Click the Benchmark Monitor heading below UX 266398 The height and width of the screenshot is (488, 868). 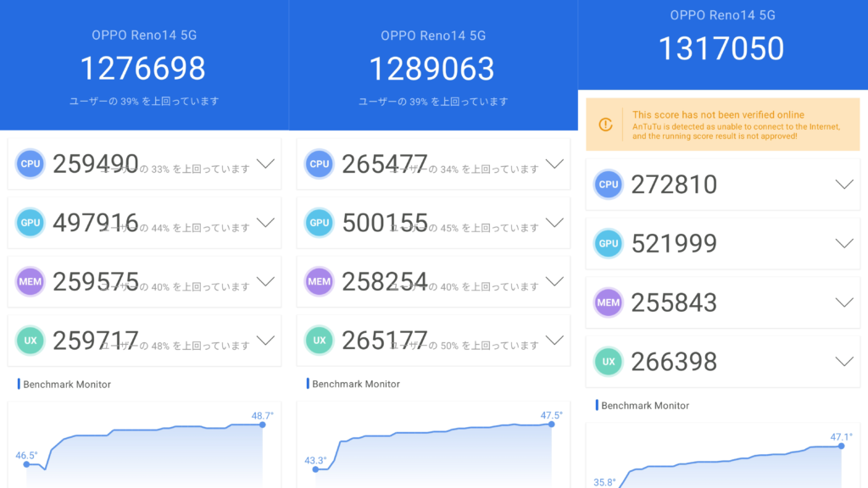pyautogui.click(x=645, y=406)
